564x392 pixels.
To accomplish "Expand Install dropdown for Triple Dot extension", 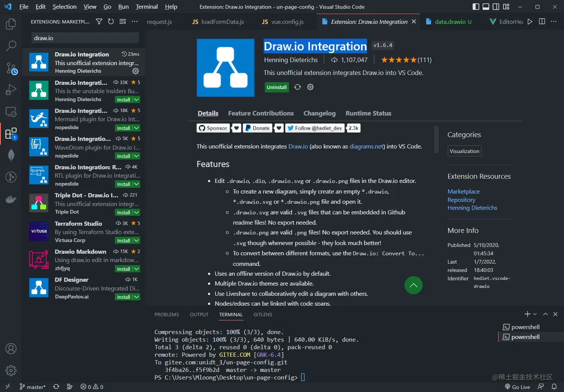I will pos(137,212).
